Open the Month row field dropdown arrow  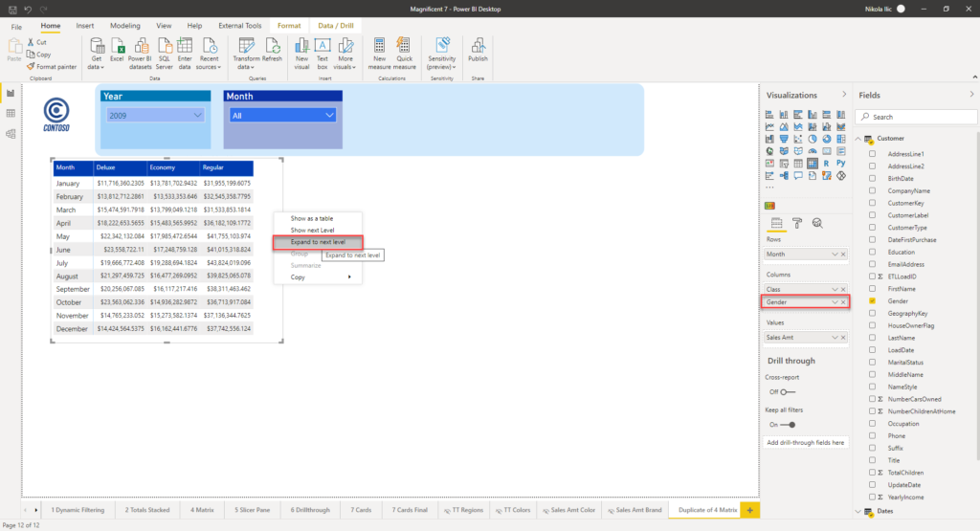pyautogui.click(x=835, y=254)
